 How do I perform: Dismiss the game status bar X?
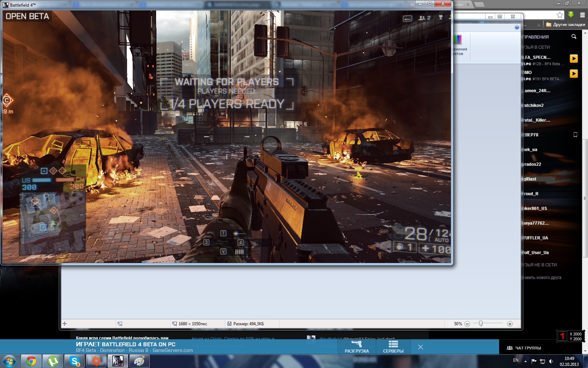pos(420,347)
